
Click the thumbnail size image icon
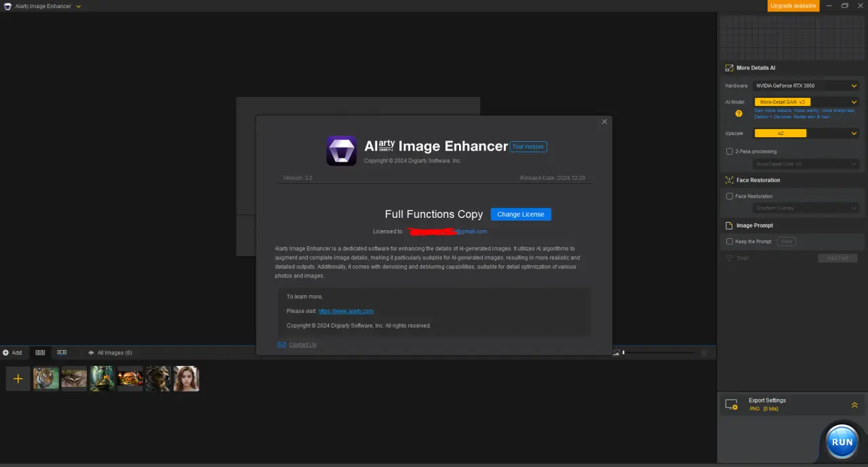pos(616,353)
